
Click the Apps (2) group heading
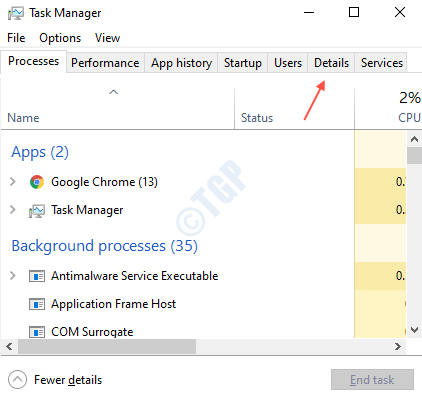(x=40, y=152)
